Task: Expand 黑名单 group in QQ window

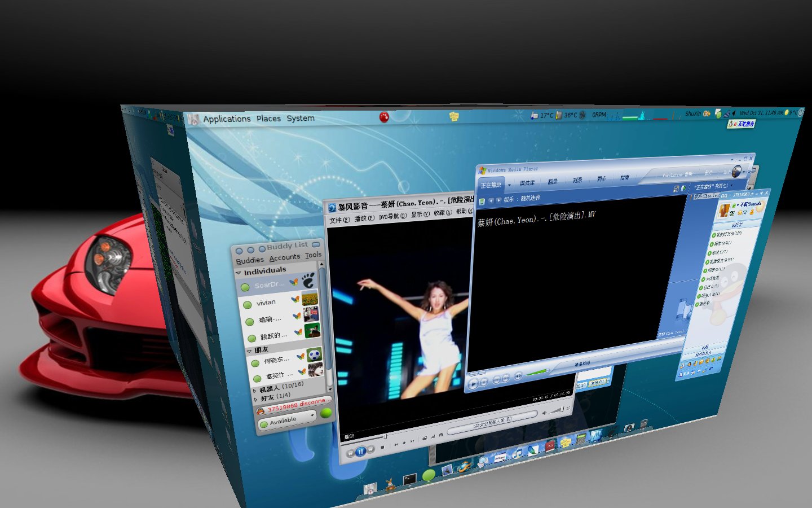Action: click(x=704, y=304)
